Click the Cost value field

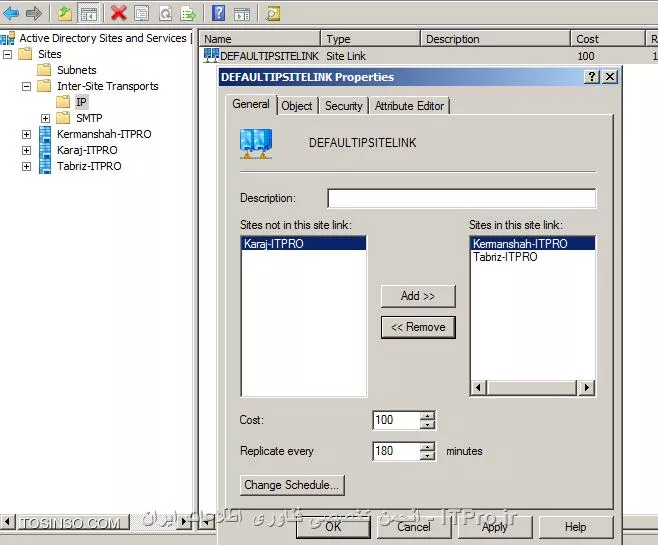396,420
